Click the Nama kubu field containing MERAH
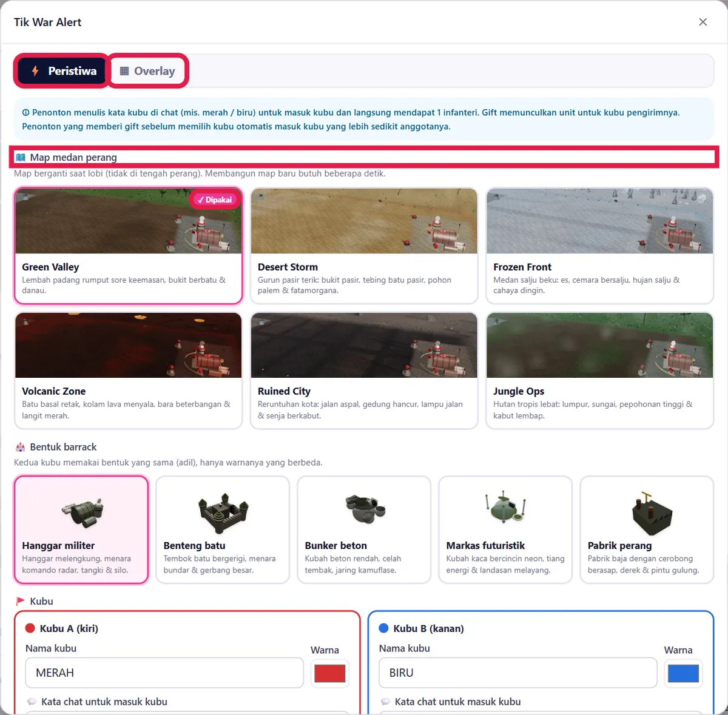728x715 pixels. (164, 673)
